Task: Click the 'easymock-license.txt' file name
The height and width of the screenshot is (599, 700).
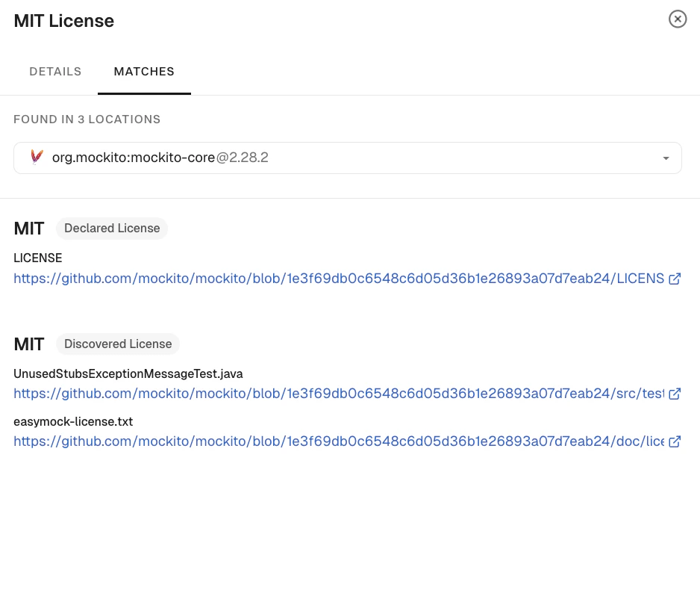Action: [x=73, y=422]
